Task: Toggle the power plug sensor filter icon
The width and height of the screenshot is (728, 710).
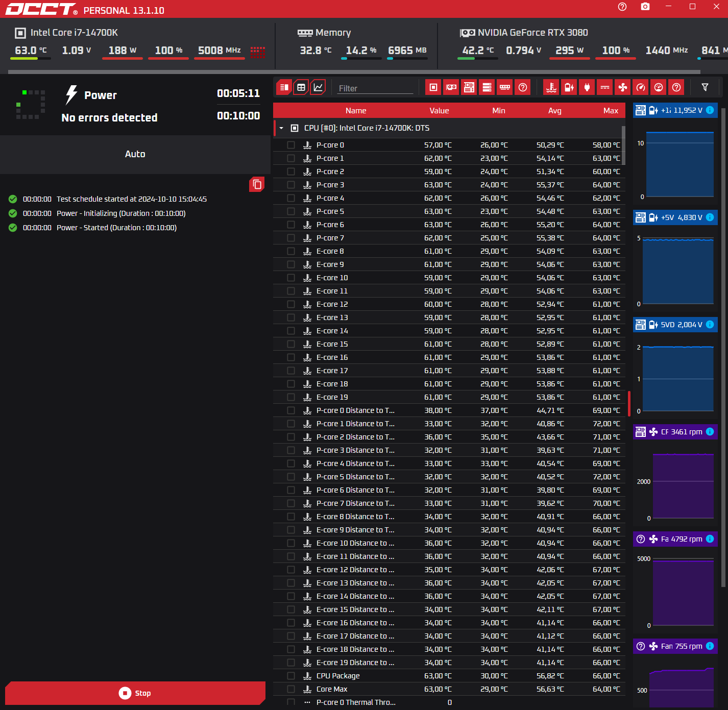Action: pos(587,87)
